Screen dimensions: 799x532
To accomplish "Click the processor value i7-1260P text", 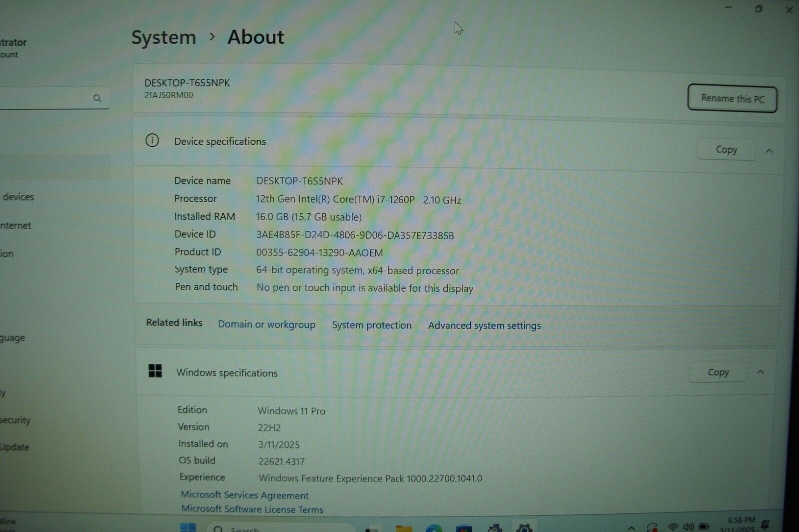I will coord(359,199).
